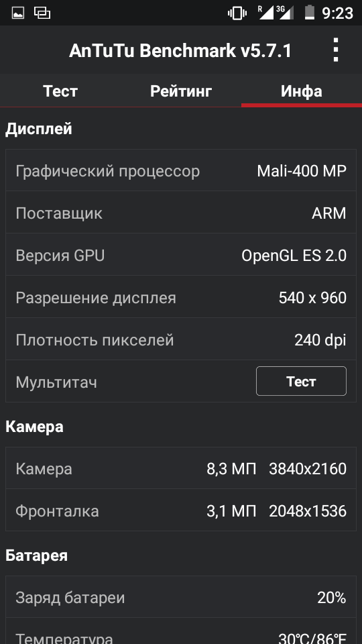Screen dimensions: 362x644
Task: Start the Мультитач Тест button
Action: [301, 381]
